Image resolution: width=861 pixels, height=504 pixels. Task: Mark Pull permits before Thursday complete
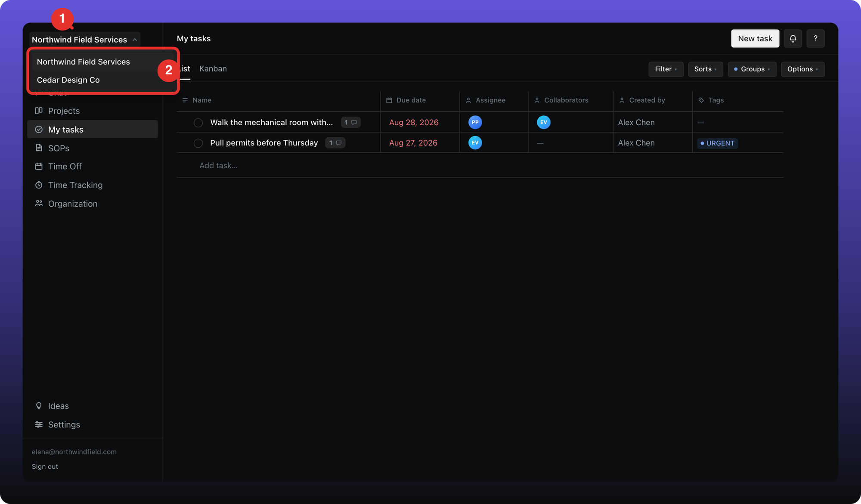click(198, 143)
